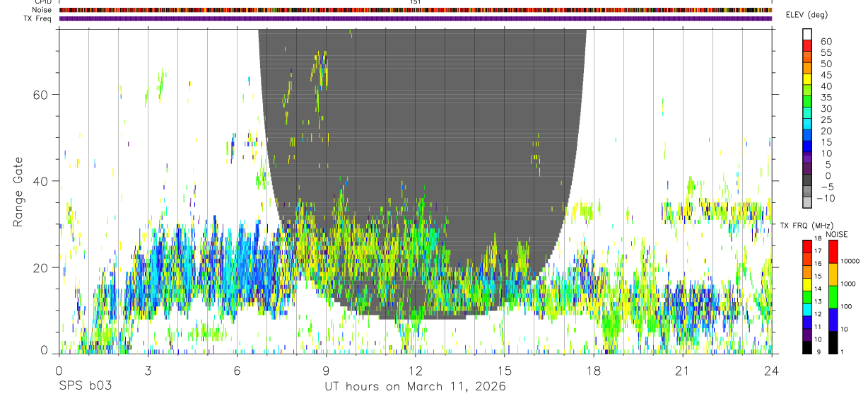
Task: Click the '9' tick on the UT hours axis
Action: (x=327, y=370)
